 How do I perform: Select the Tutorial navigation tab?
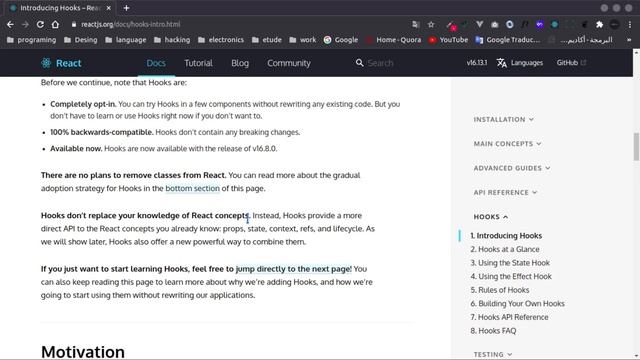point(198,63)
